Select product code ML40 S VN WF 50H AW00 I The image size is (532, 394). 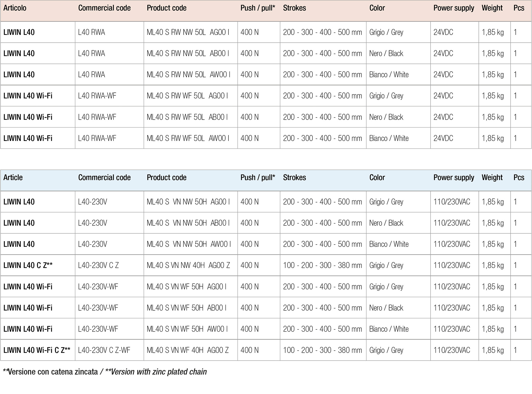pos(187,329)
